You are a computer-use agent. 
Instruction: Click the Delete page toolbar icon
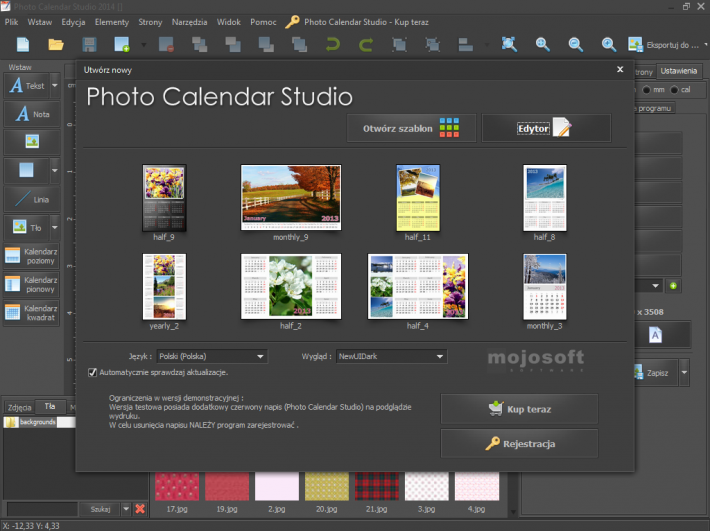(x=166, y=45)
